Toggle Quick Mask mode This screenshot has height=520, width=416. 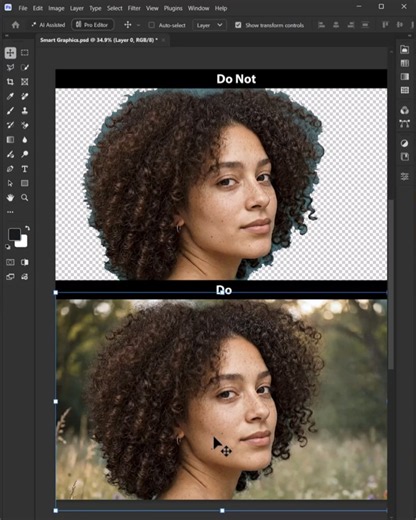click(10, 262)
